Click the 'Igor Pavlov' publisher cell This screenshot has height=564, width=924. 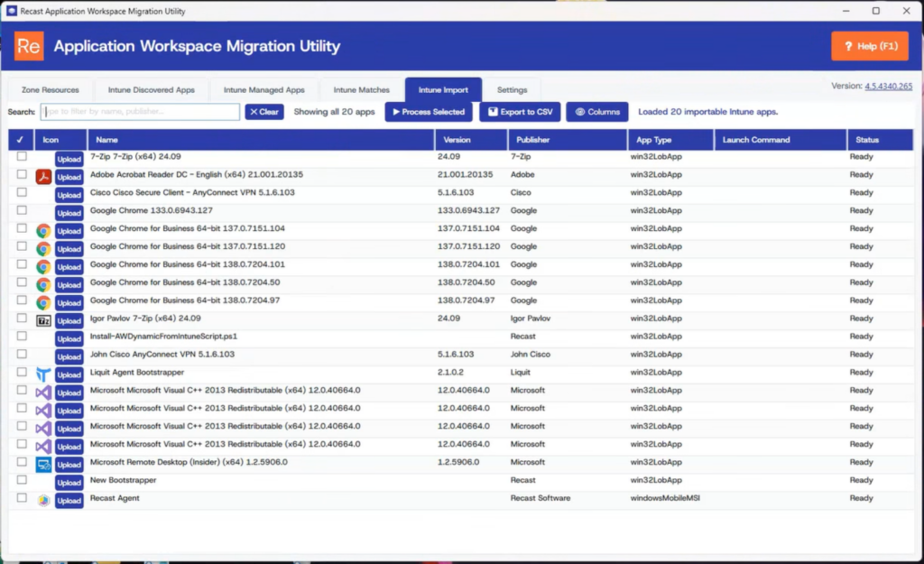(x=531, y=319)
